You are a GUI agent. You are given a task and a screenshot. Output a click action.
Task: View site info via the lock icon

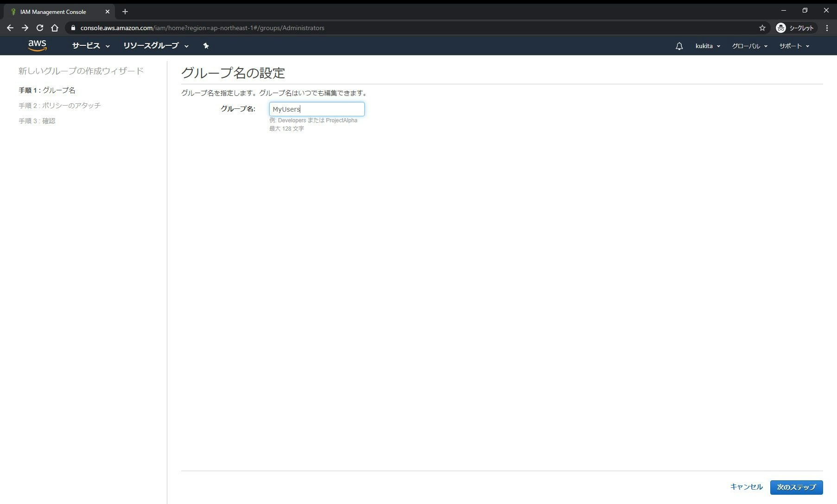coord(73,28)
